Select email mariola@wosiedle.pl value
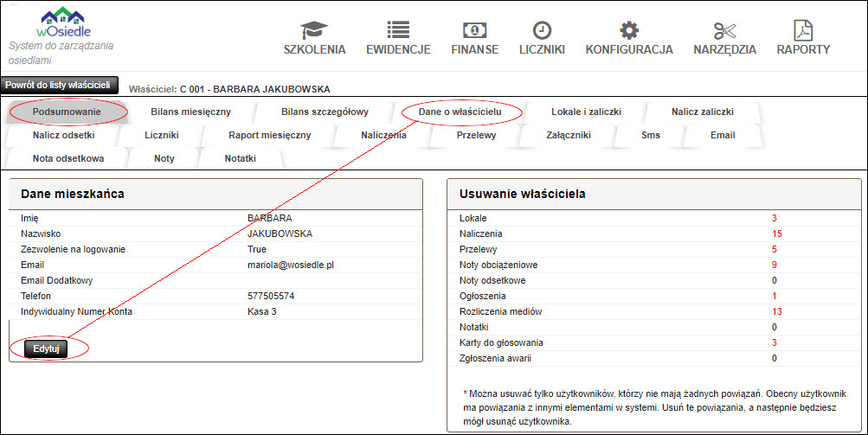The width and height of the screenshot is (868, 435). click(x=291, y=265)
